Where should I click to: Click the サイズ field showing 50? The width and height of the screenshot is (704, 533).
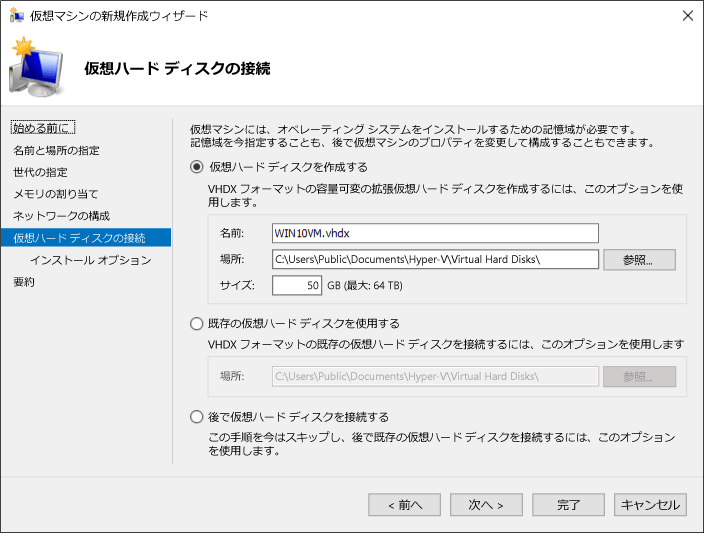coord(297,285)
